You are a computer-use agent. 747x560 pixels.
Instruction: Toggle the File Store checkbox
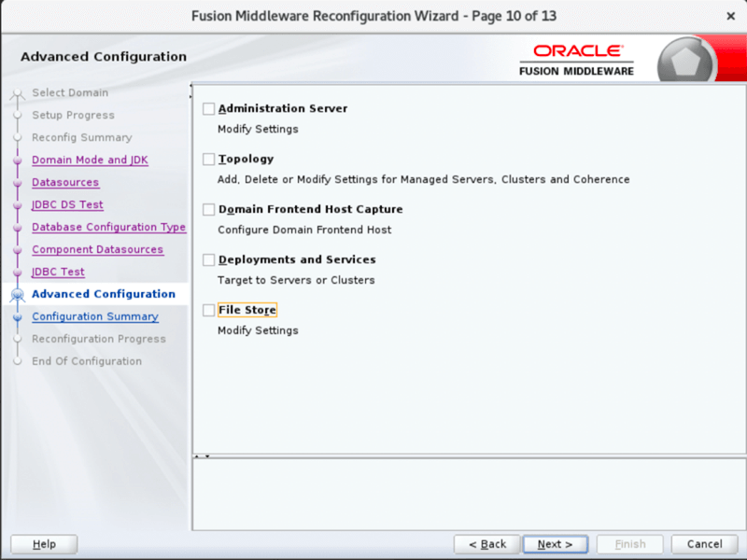tap(208, 311)
